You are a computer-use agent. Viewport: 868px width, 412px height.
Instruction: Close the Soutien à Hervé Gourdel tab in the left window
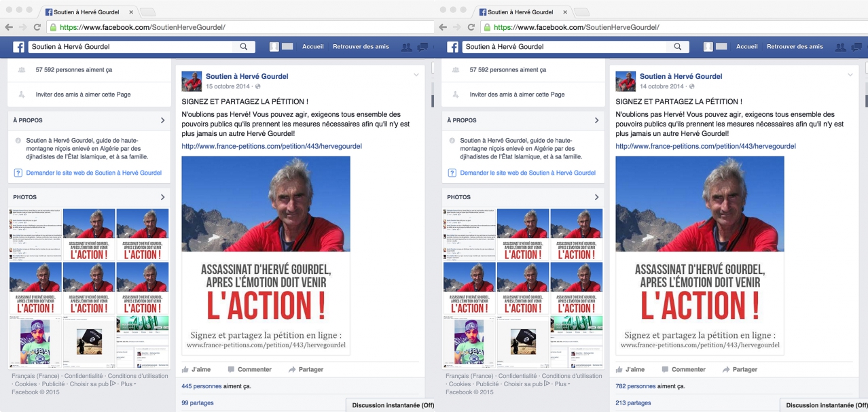[131, 12]
